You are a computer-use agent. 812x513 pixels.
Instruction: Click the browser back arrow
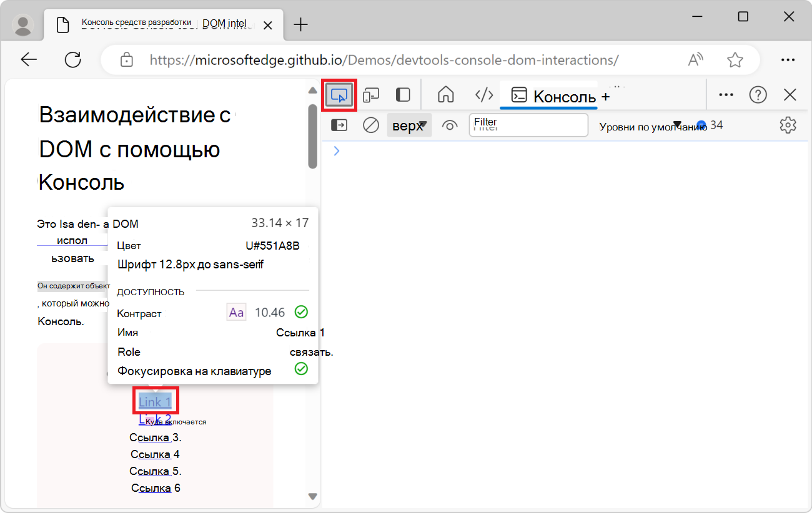click(x=29, y=59)
